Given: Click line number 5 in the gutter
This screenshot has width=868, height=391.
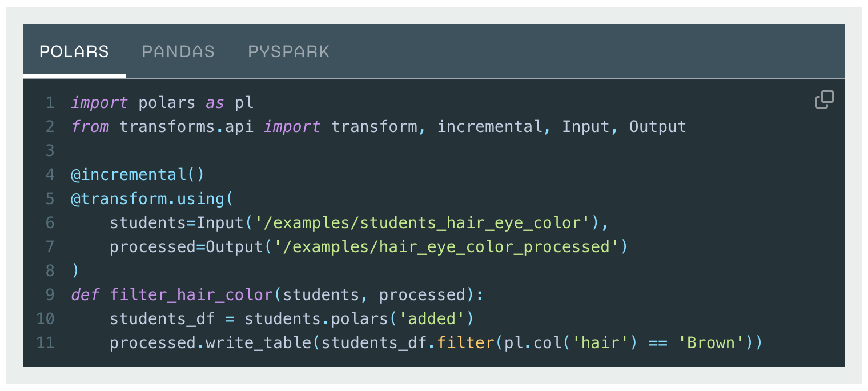Looking at the screenshot, I should pyautogui.click(x=50, y=198).
